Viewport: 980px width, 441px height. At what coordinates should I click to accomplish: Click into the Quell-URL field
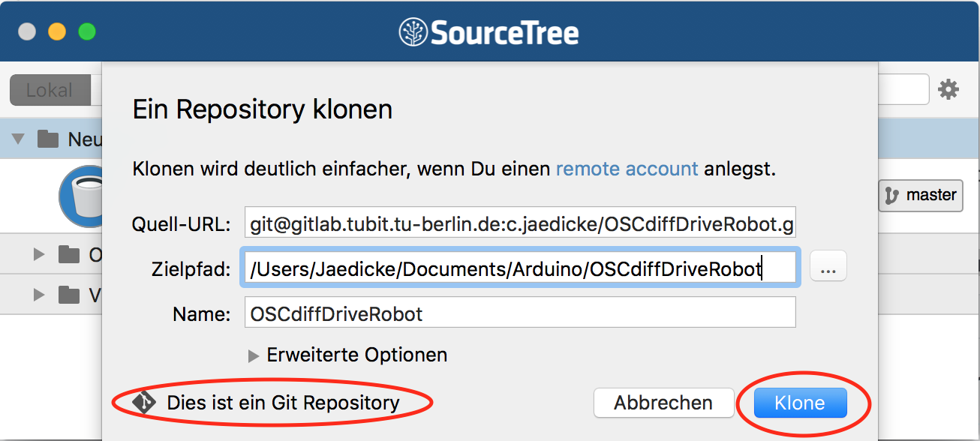coord(520,223)
